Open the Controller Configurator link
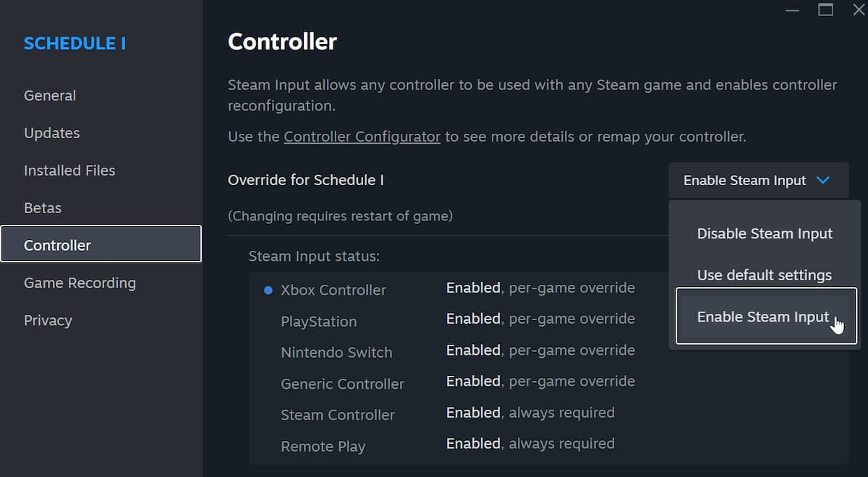868x477 pixels. (x=362, y=137)
